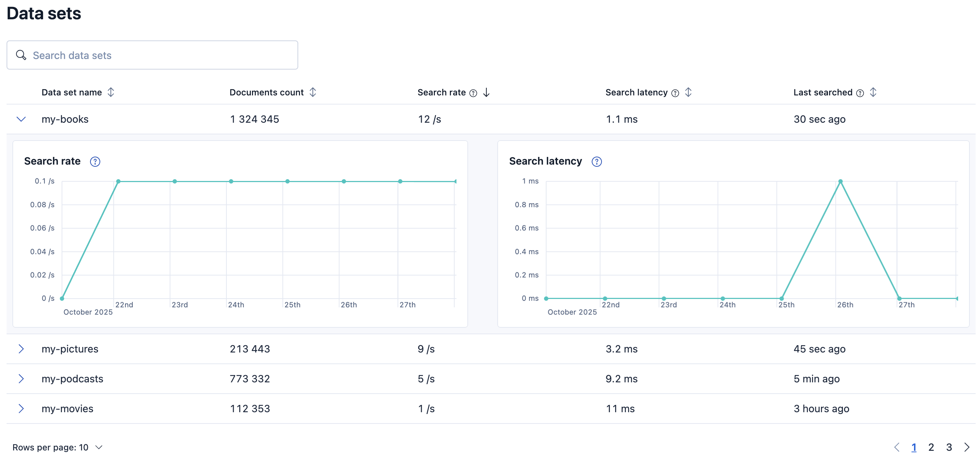The image size is (980, 461).
Task: Click Search latency column sort icon
Action: coord(688,92)
